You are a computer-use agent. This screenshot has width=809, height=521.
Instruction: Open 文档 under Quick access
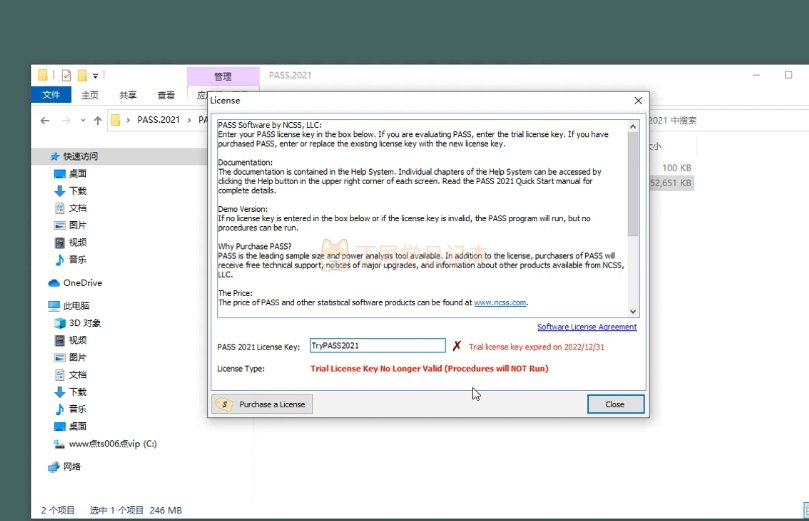click(78, 208)
